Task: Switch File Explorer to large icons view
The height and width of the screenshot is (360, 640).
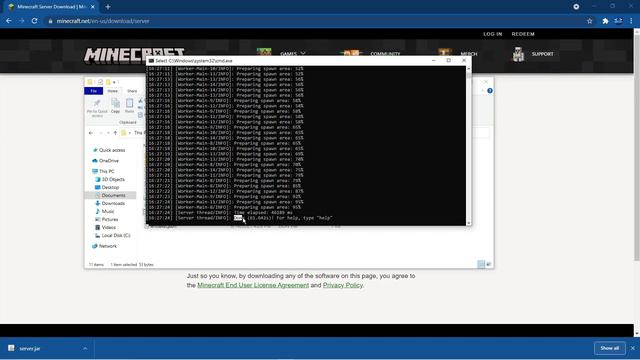Action: pos(489,264)
